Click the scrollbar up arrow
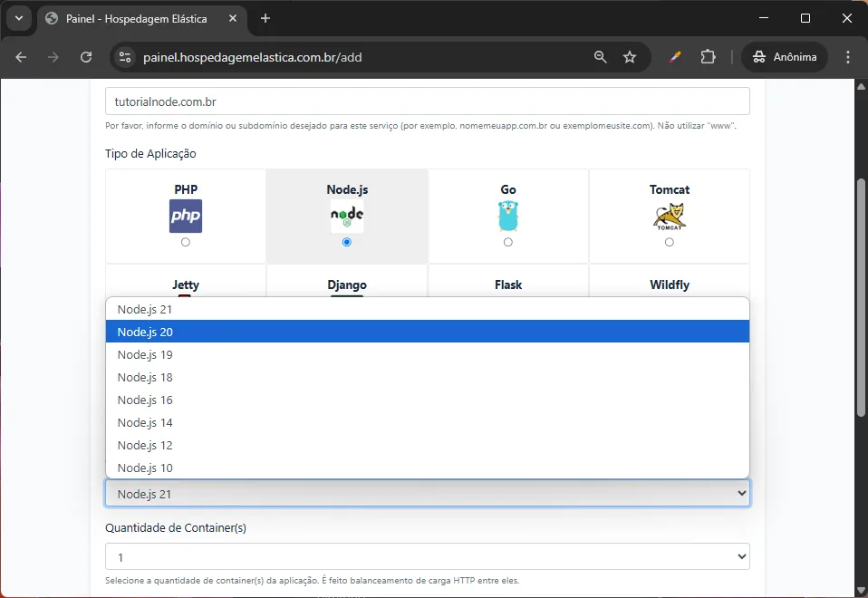This screenshot has height=598, width=868. [x=861, y=86]
